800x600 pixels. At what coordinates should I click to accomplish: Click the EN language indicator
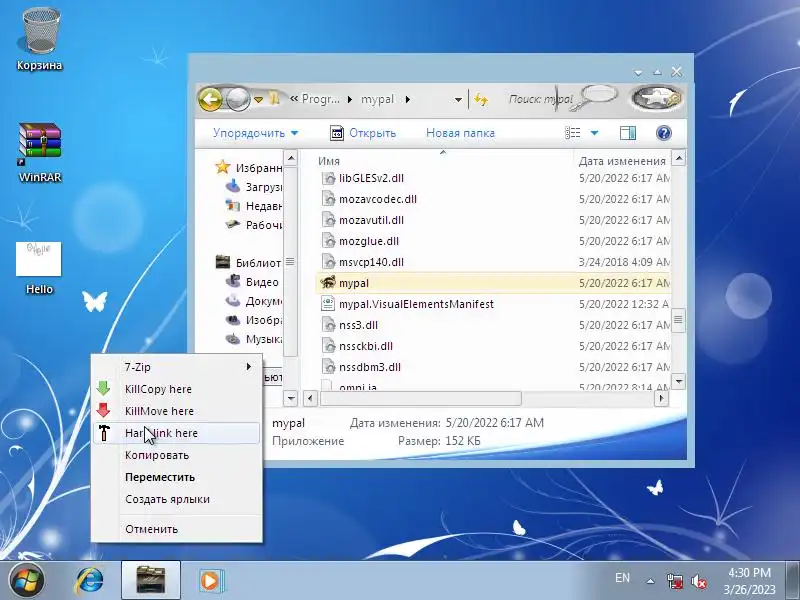622,578
